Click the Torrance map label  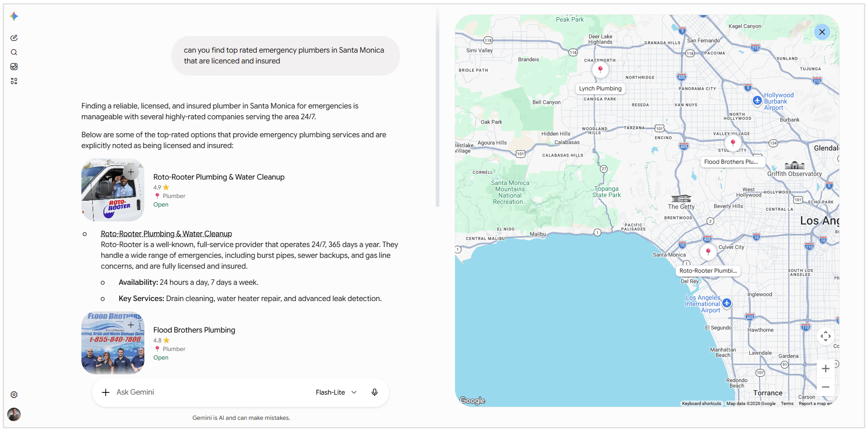(x=768, y=393)
